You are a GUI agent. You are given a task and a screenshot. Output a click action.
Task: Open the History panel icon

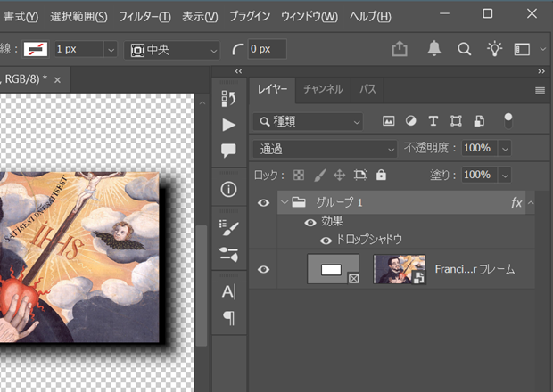[x=228, y=97]
